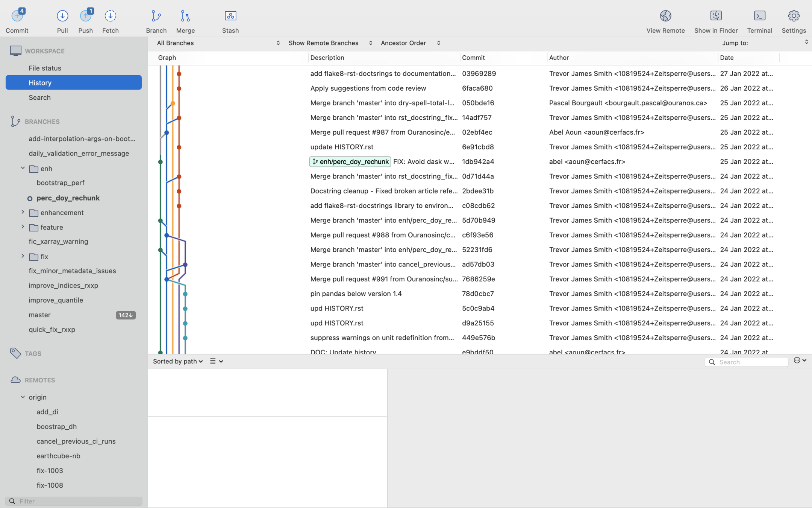Screen dimensions: 812x508
Task: Pull changes using the Pull icon
Action: click(62, 16)
